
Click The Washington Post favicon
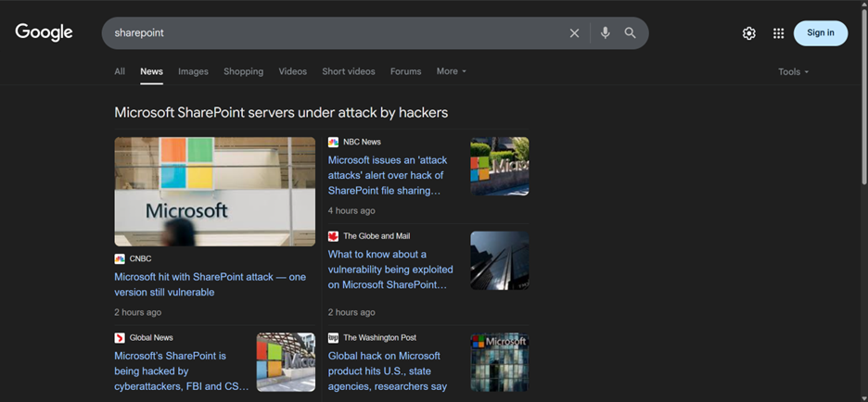(333, 338)
